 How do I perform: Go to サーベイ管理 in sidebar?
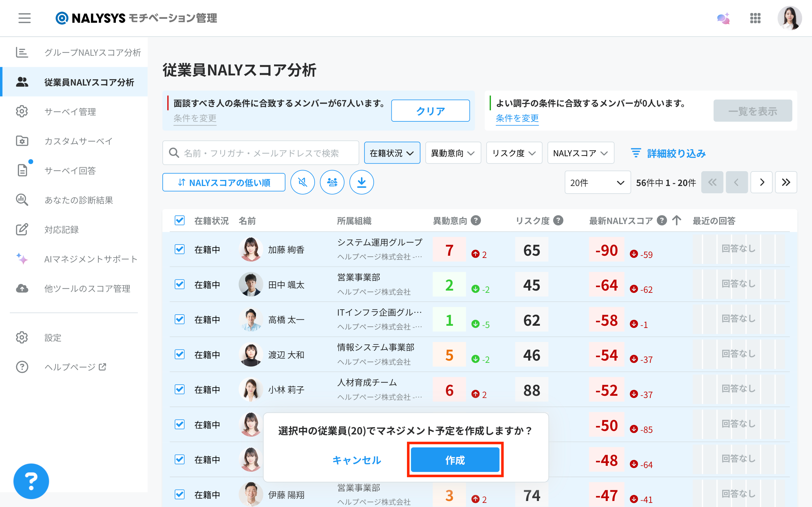pos(70,112)
